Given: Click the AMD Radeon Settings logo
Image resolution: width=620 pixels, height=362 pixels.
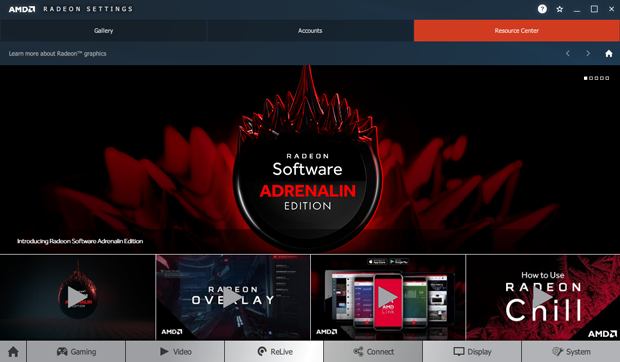Looking at the screenshot, I should [71, 9].
